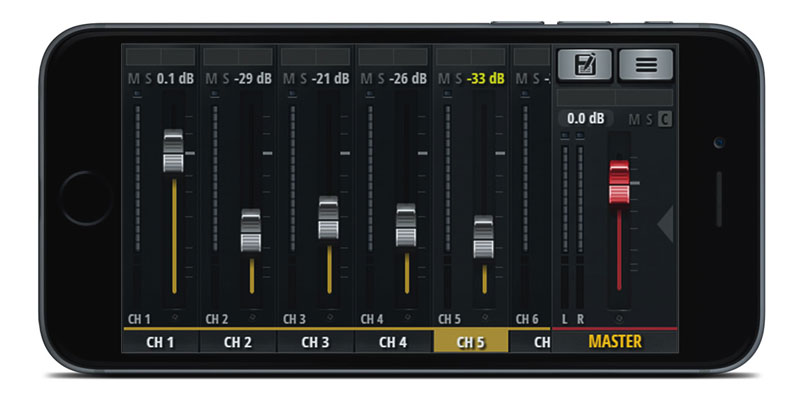Viewport: 800px width, 401px height.
Task: Mute channel 4 with its M button
Action: (x=366, y=79)
